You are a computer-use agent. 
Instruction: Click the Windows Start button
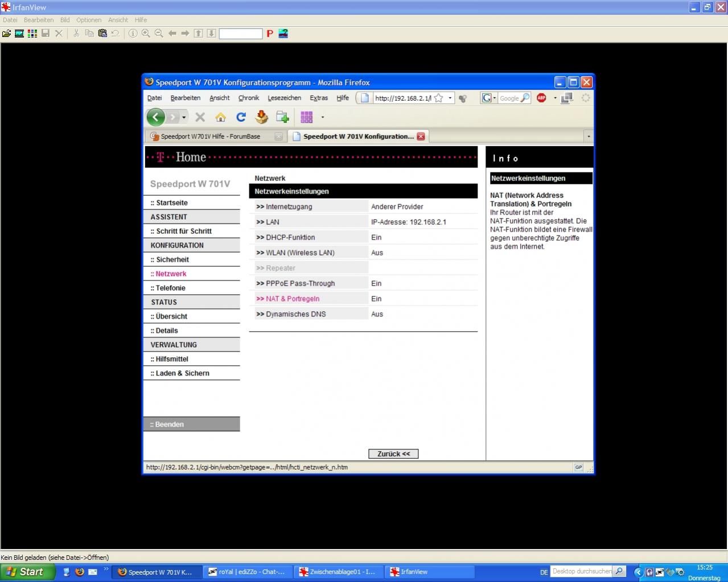click(27, 572)
